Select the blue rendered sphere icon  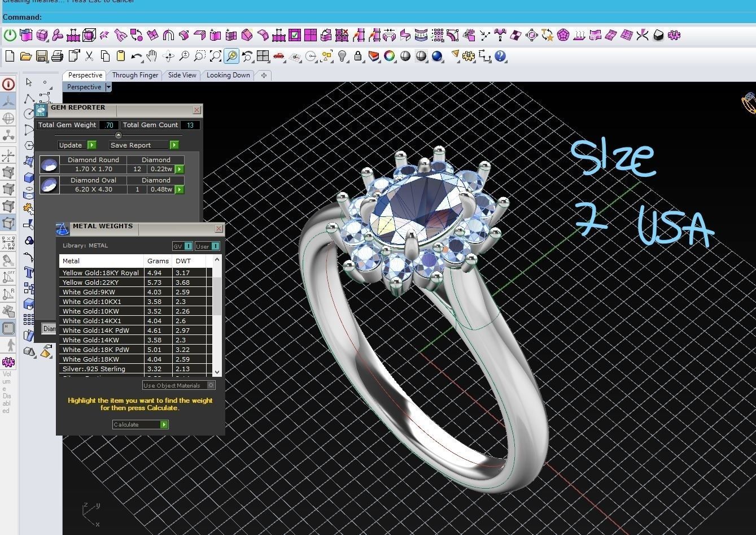tap(437, 56)
